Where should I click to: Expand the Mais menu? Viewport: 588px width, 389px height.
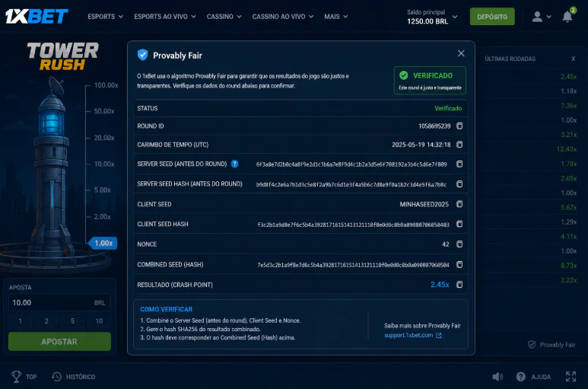click(x=336, y=17)
